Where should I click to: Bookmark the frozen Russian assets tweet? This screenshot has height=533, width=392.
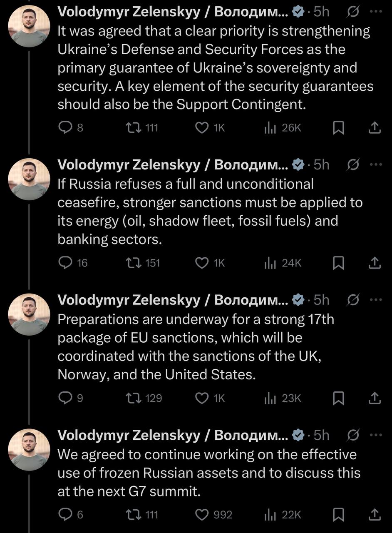click(x=339, y=515)
